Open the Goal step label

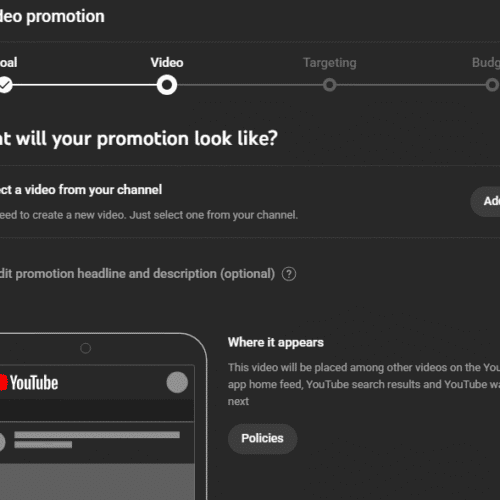(x=8, y=63)
